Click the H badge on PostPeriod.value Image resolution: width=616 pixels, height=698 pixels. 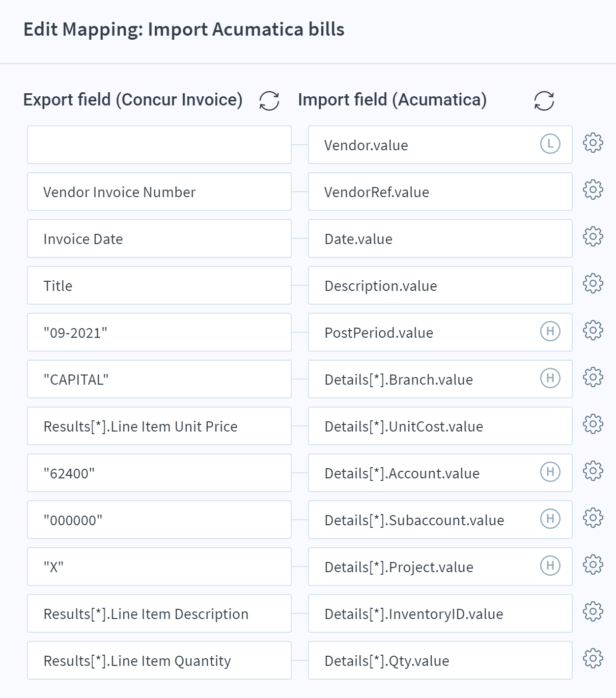click(550, 331)
